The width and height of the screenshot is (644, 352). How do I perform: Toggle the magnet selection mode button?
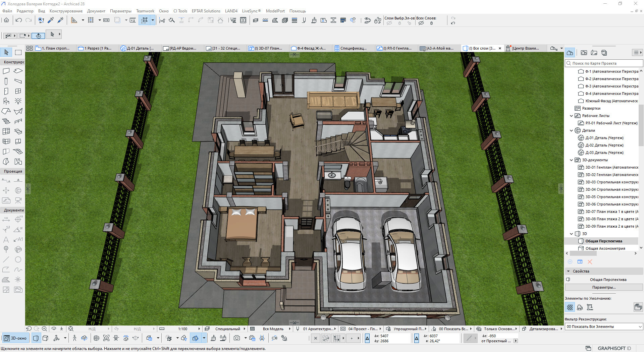click(39, 36)
